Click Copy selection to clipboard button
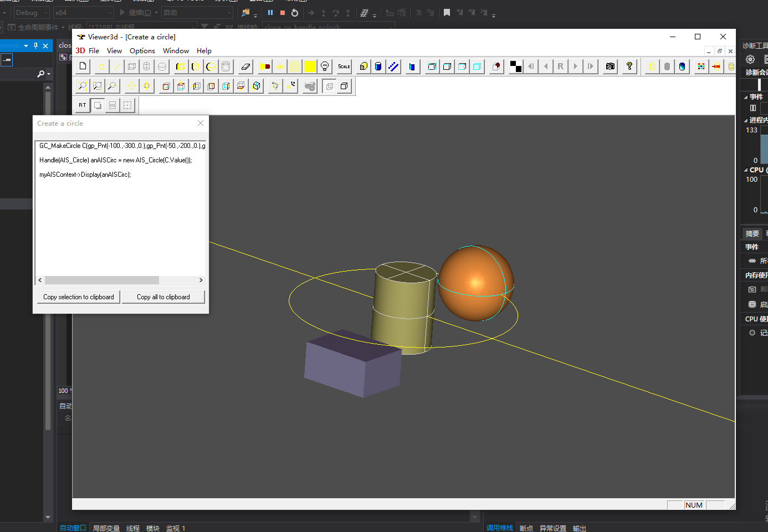 click(79, 297)
